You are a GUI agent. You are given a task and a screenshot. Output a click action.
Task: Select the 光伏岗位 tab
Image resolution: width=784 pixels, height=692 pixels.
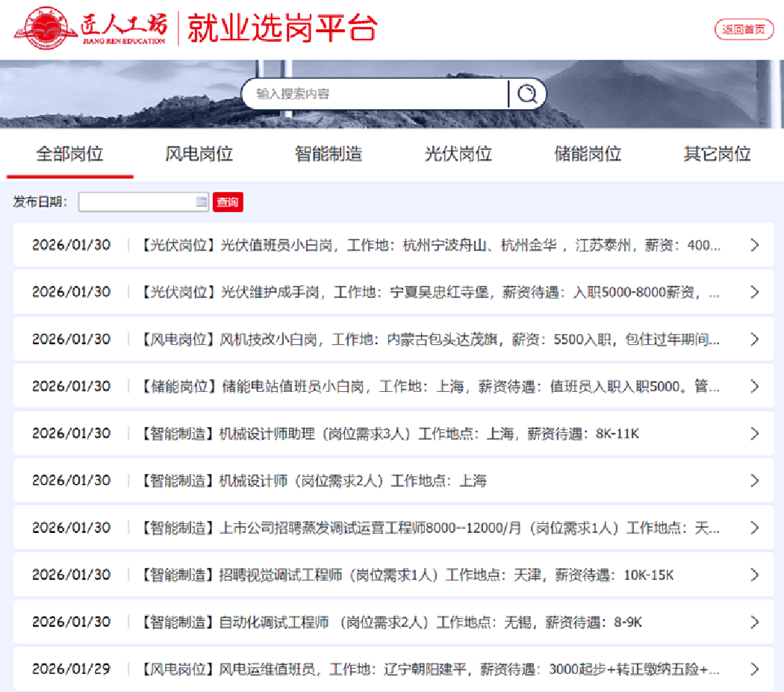pyautogui.click(x=458, y=155)
